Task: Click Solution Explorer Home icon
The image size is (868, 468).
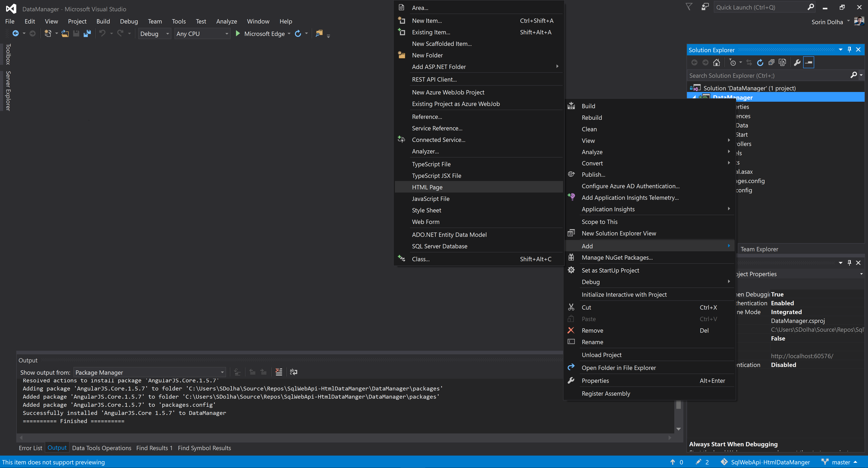Action: tap(716, 62)
